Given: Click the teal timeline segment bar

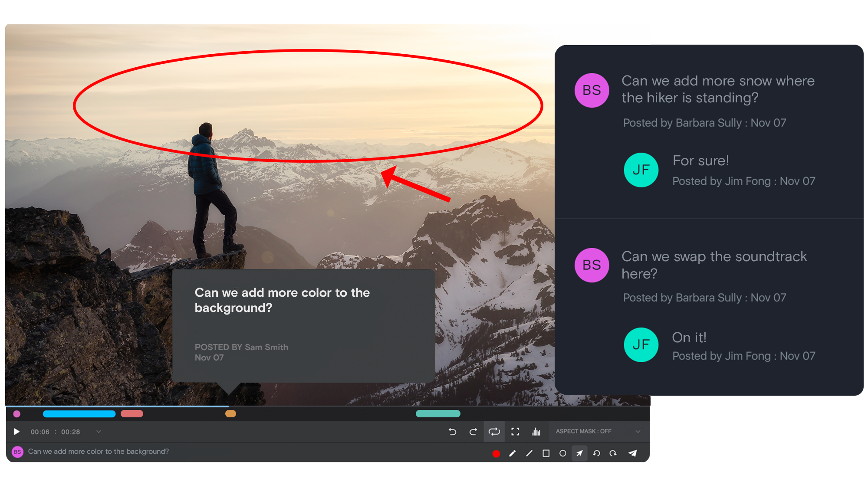Looking at the screenshot, I should coord(438,413).
